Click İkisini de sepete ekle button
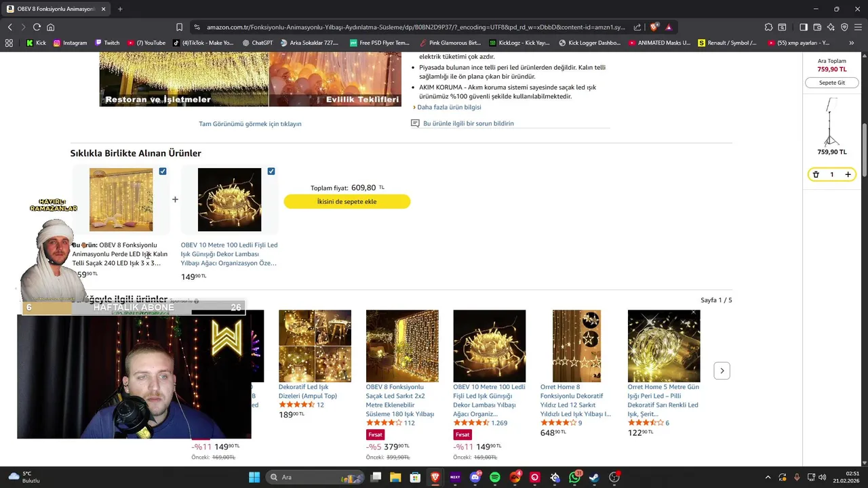 click(x=347, y=201)
